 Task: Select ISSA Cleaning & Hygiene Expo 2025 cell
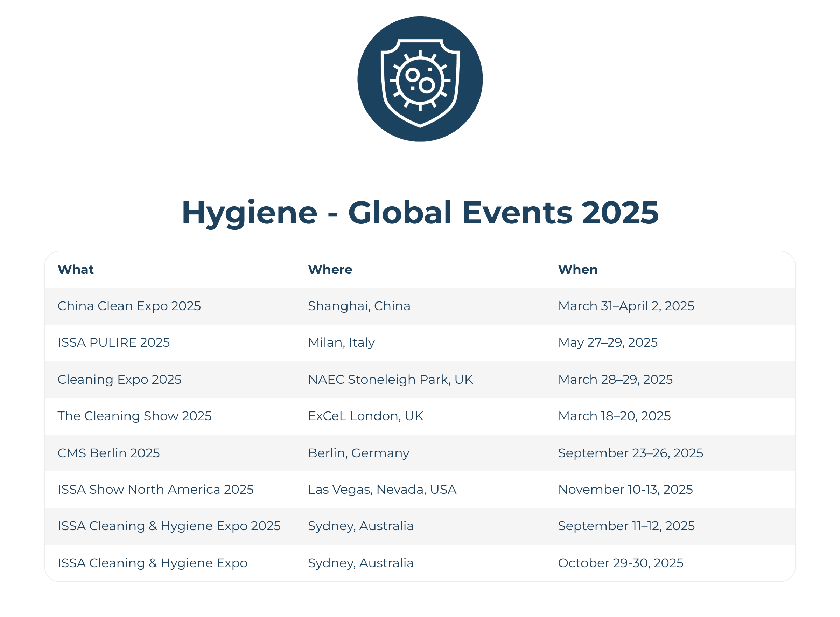coord(169,526)
